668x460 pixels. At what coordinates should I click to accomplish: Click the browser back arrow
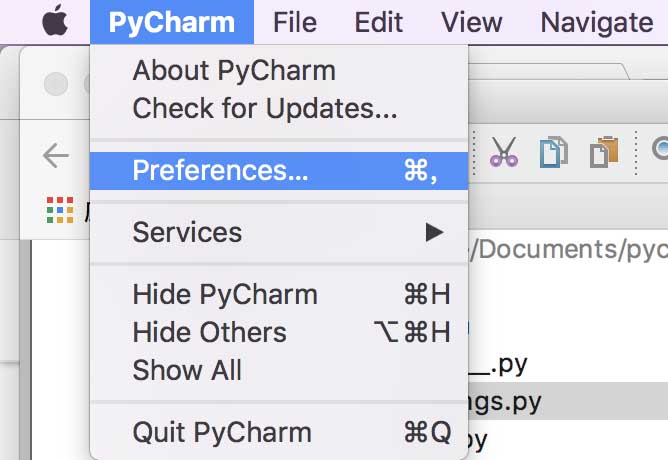tap(56, 155)
